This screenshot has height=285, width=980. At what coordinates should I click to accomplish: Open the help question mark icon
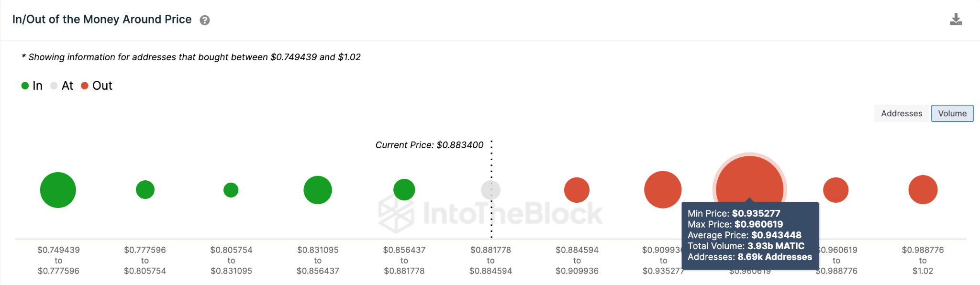click(205, 20)
